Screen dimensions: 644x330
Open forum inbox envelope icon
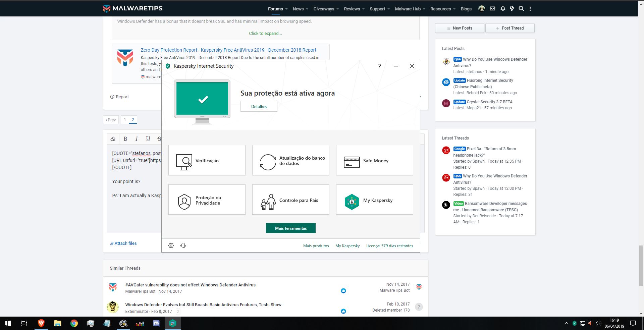492,9
